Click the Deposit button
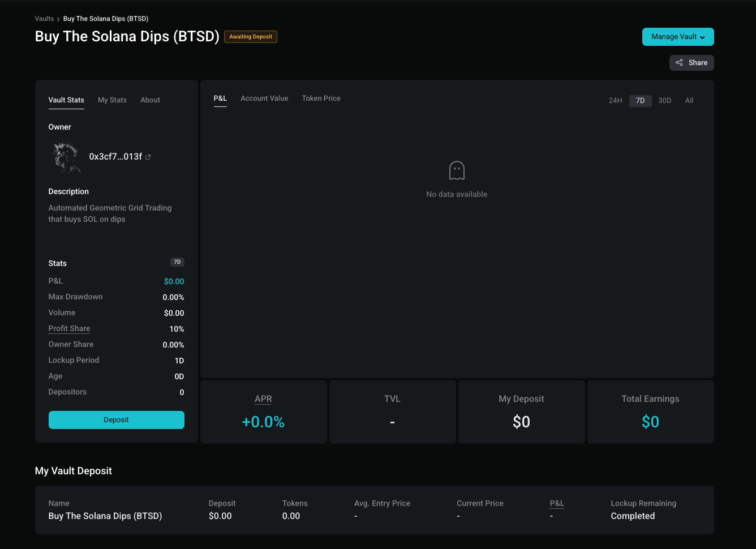Viewport: 756px width, 549px height. (116, 420)
